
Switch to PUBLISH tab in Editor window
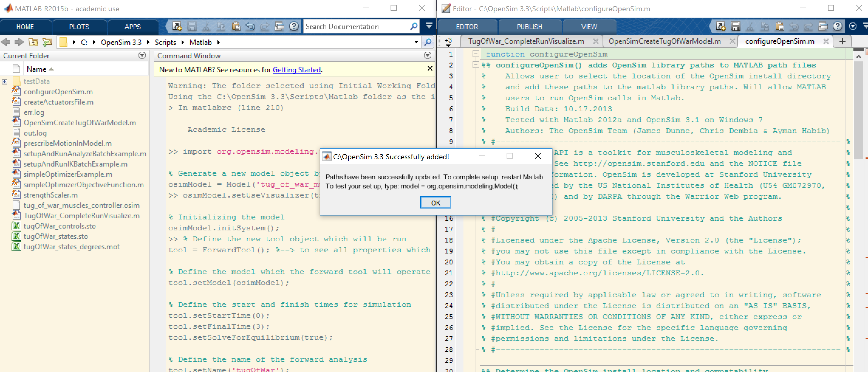click(x=529, y=27)
